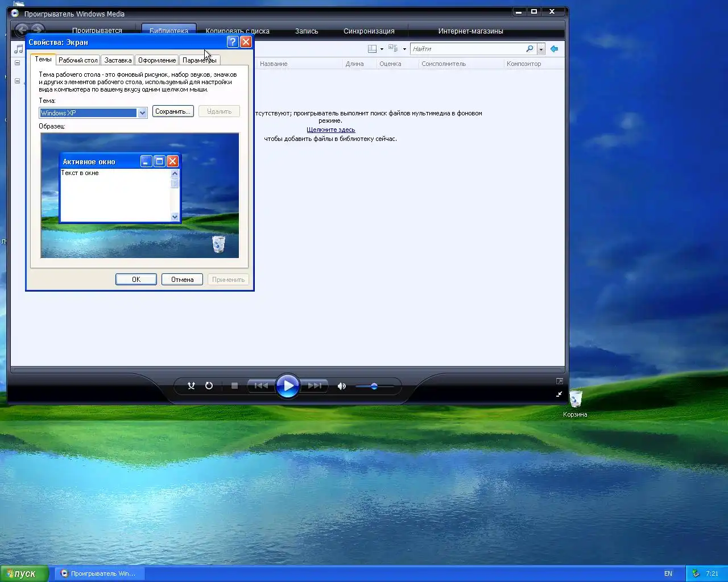Click the Forward navigation arrow in Media Player
This screenshot has height=582, width=728.
pos(37,29)
